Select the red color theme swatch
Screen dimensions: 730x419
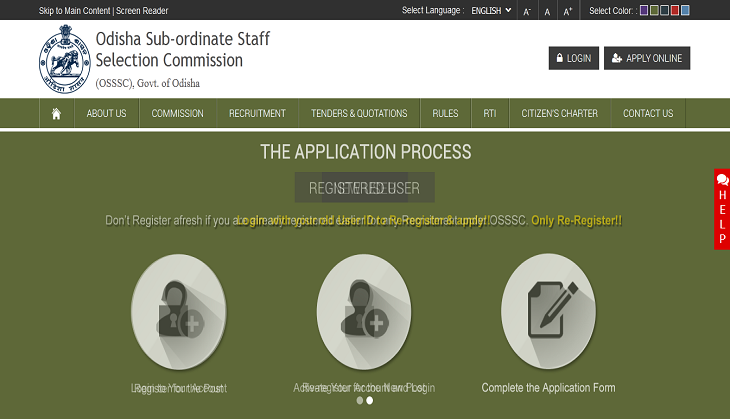(x=675, y=10)
